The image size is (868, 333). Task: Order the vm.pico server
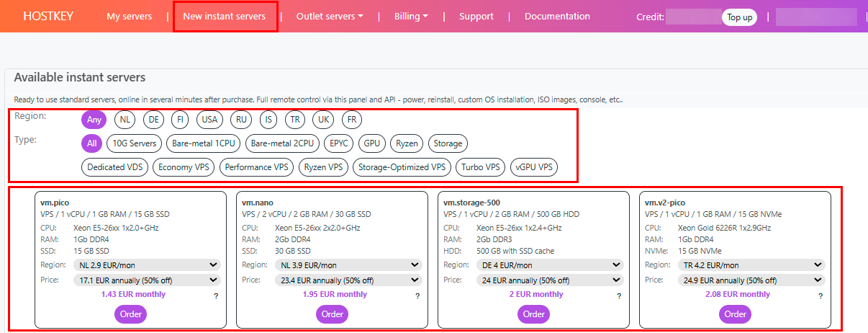[x=130, y=314]
